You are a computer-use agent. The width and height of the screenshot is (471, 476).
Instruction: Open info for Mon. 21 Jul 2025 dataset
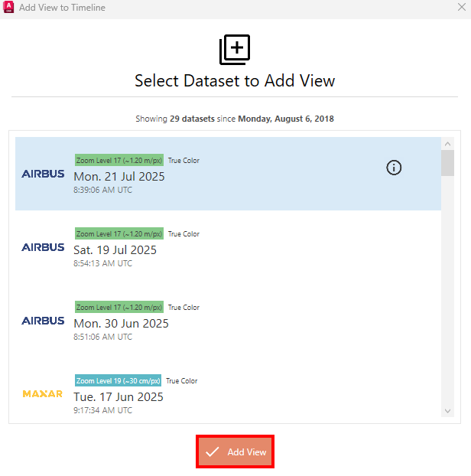(x=394, y=168)
